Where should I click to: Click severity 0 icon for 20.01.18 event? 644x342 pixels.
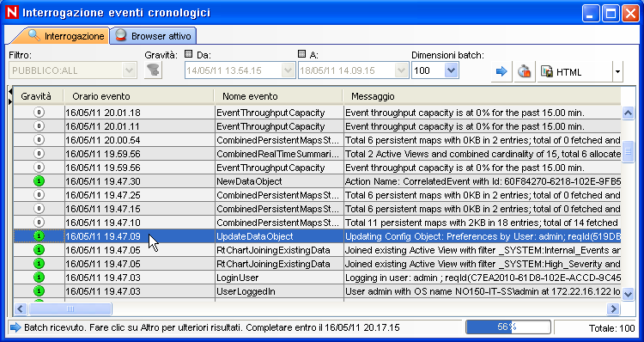tap(39, 113)
